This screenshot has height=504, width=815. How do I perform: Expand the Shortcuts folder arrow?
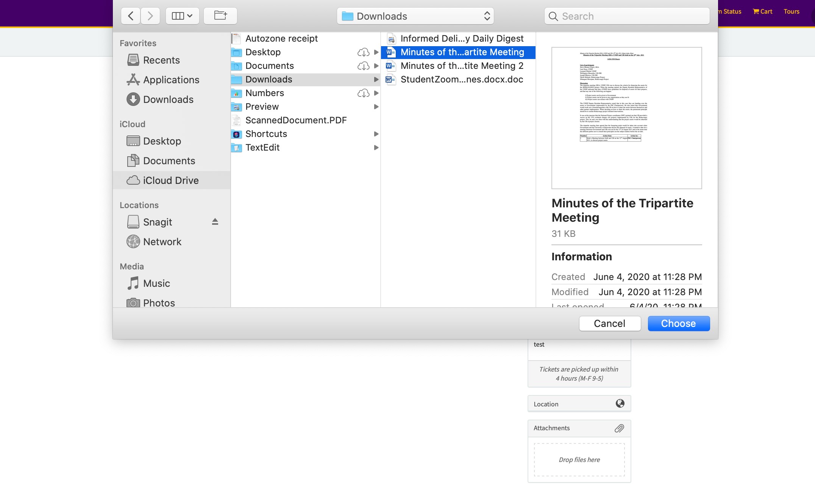pos(376,134)
